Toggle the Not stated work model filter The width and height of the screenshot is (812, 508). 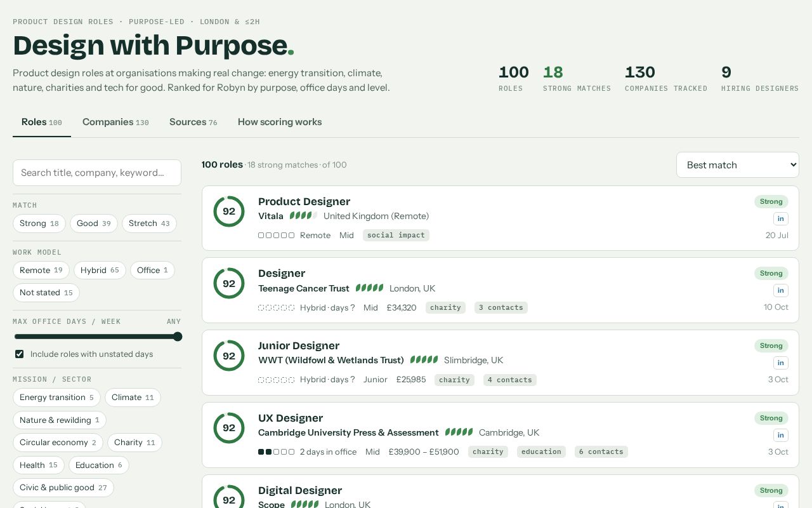pos(46,293)
